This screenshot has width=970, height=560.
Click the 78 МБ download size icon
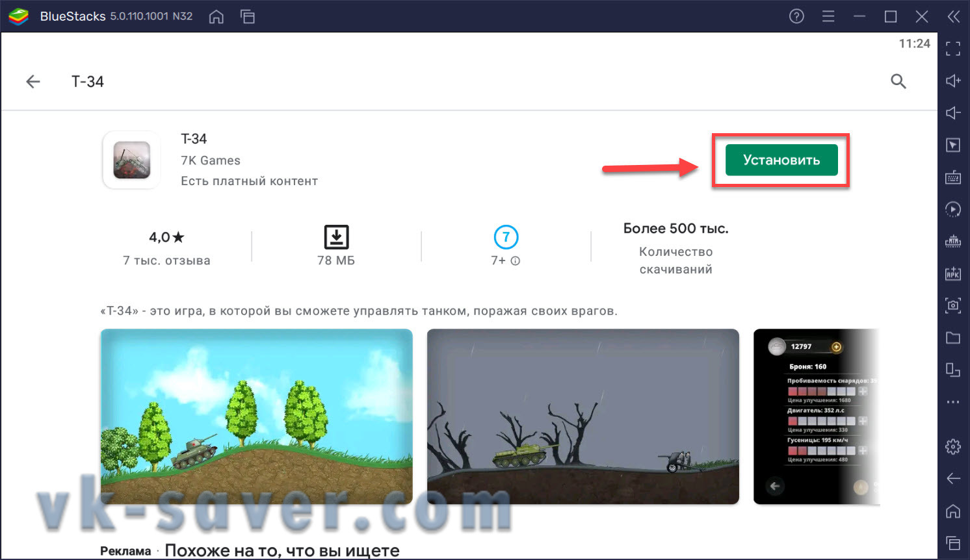(x=336, y=237)
